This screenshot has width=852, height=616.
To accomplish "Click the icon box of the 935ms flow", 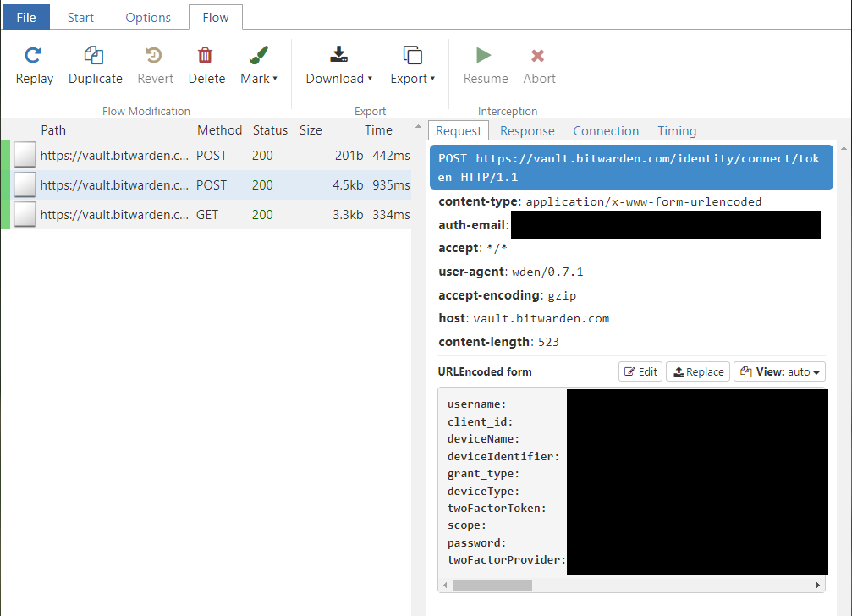I will click(25, 184).
